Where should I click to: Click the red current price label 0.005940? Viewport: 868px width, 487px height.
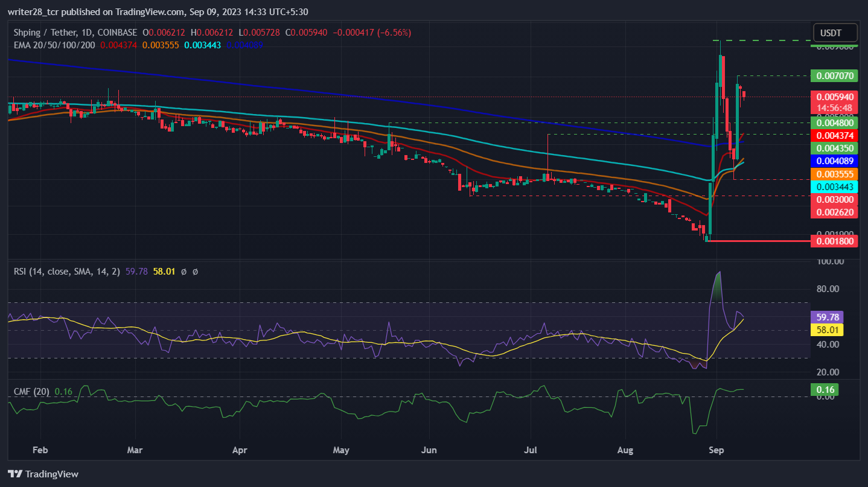834,97
